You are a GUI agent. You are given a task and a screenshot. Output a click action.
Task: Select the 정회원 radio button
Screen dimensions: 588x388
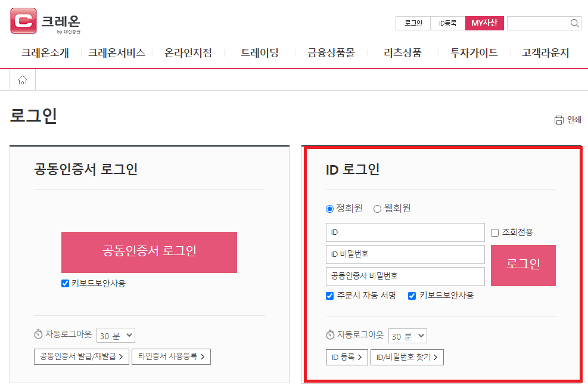tap(329, 209)
